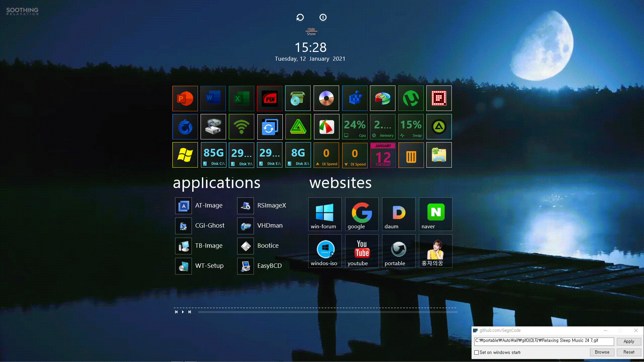Image resolution: width=644 pixels, height=362 pixels.
Task: Open the Wi-Fi network tile
Action: point(241,127)
